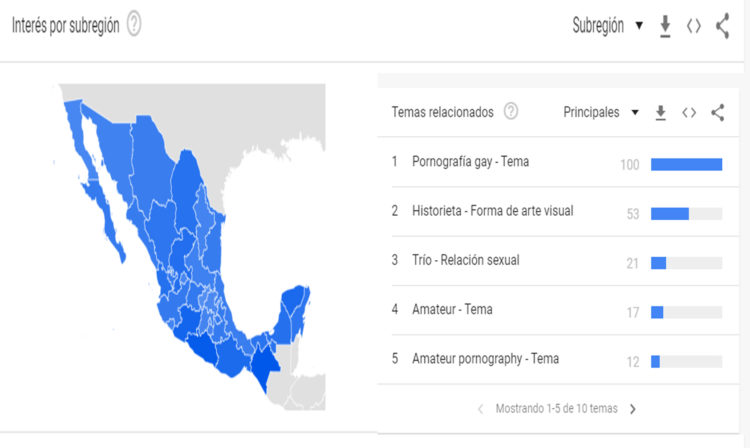
Task: Open embed code for subregion map
Action: (694, 26)
